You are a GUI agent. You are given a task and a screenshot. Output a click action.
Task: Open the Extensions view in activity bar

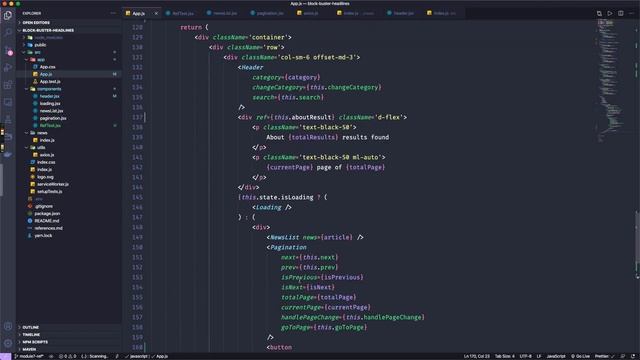[8, 85]
